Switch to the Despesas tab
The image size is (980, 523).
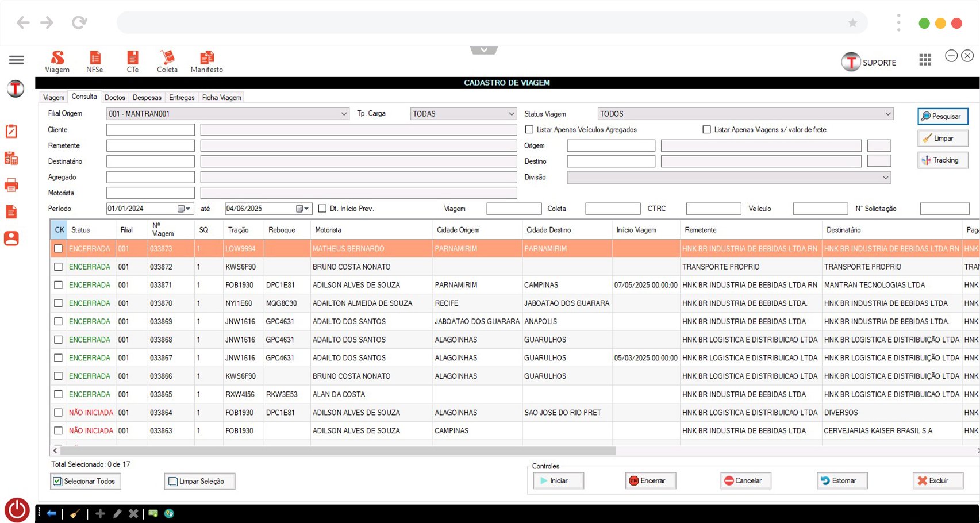[x=147, y=98]
